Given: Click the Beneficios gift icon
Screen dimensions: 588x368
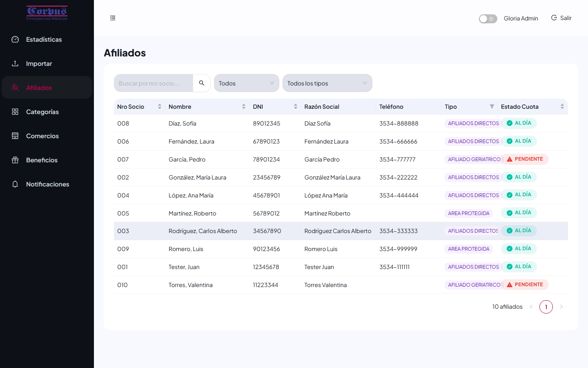Looking at the screenshot, I should point(15,160).
